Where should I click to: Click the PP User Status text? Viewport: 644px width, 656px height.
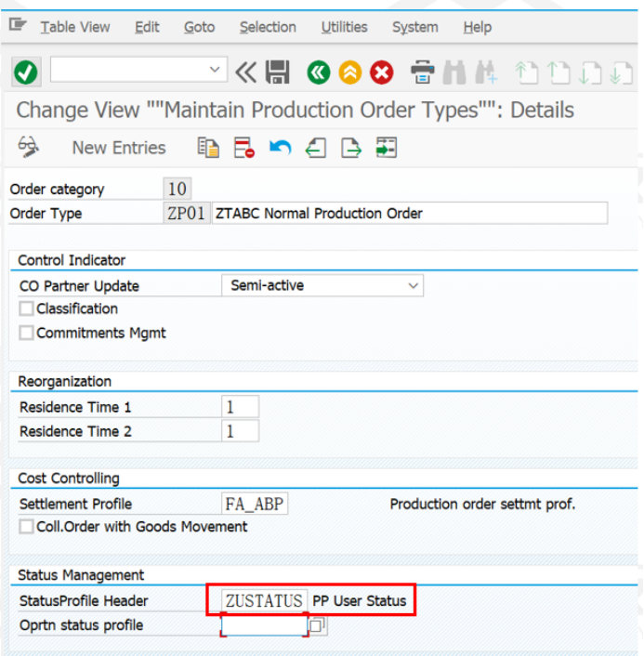[x=359, y=601]
